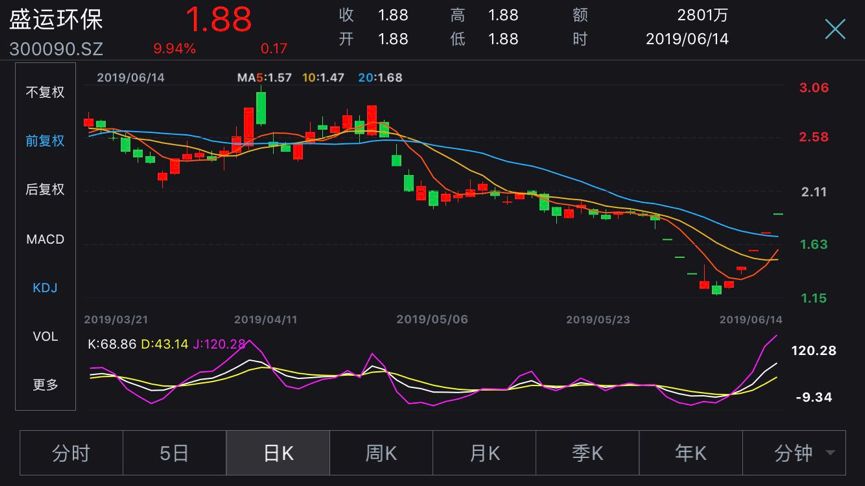Switch indicator to MACD

pyautogui.click(x=45, y=239)
